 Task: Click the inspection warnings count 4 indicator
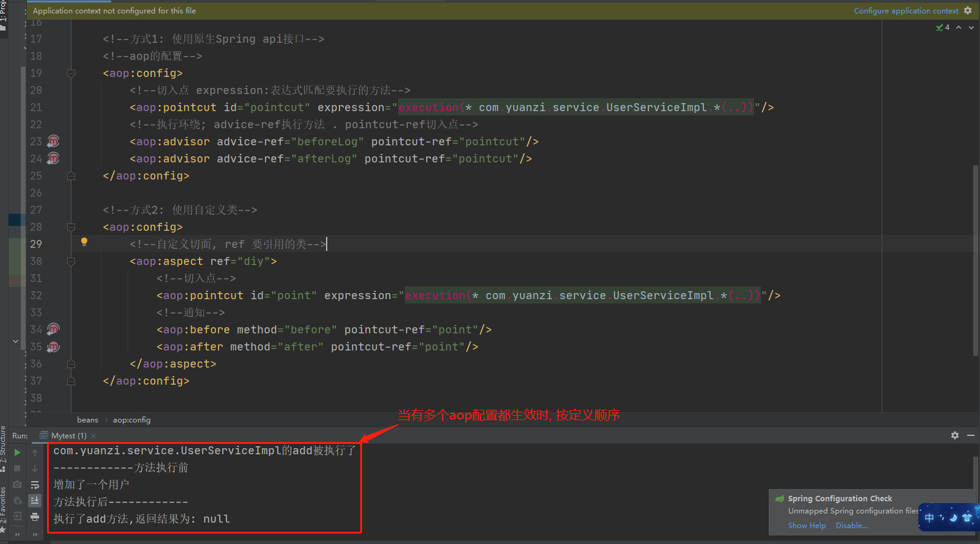tap(943, 27)
